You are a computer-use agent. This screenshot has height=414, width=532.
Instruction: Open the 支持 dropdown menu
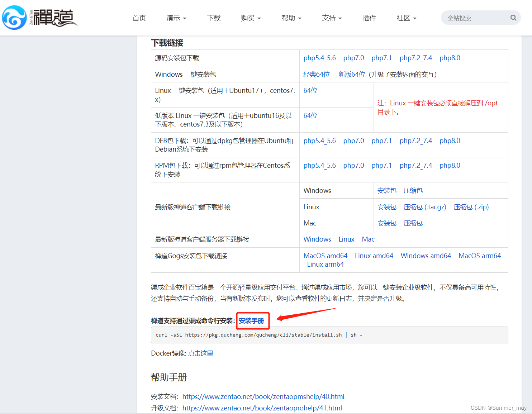pos(332,18)
